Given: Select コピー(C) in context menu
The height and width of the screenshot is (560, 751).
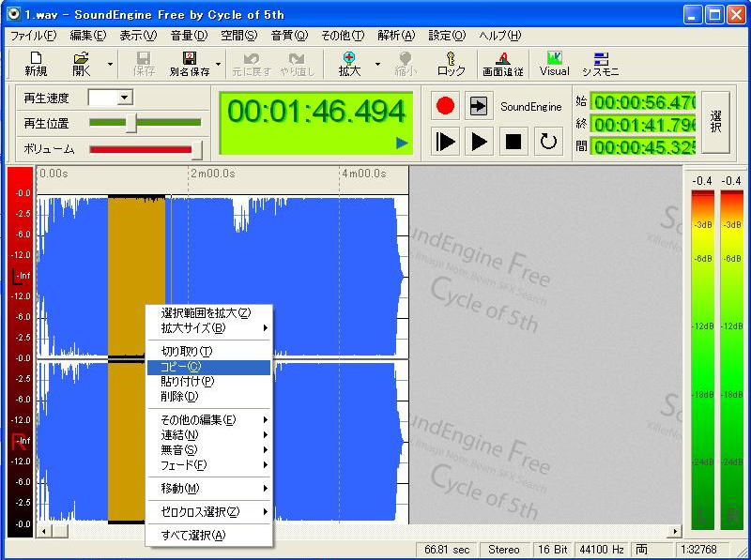Looking at the screenshot, I should tap(208, 367).
